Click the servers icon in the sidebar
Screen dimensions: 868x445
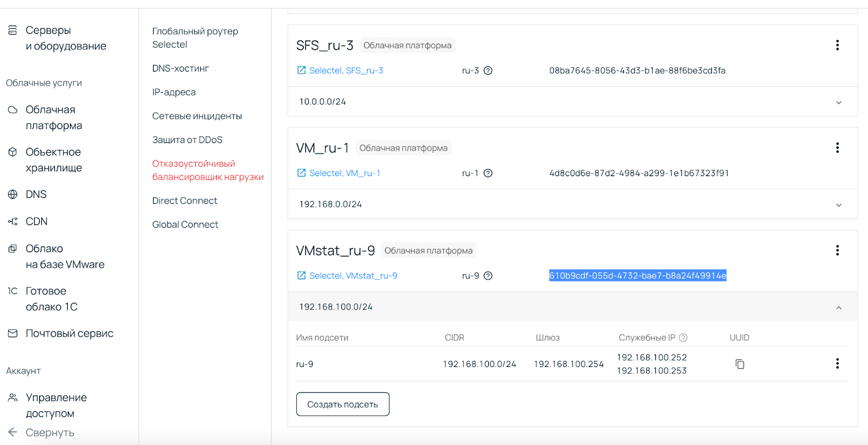pyautogui.click(x=12, y=30)
